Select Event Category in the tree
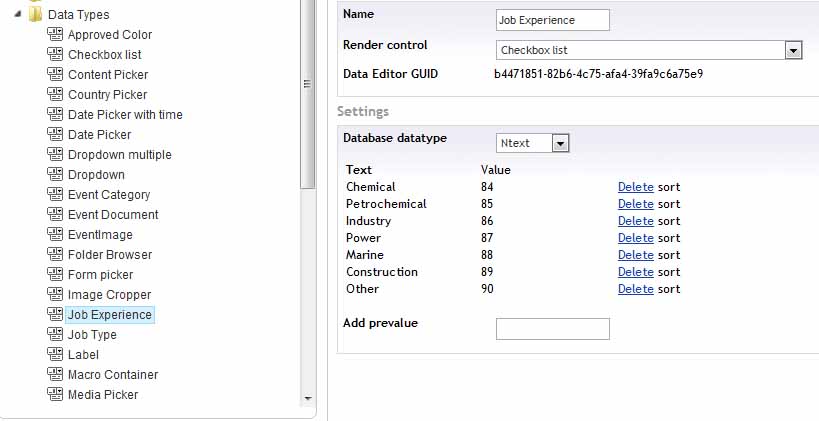The height and width of the screenshot is (421, 819). pyautogui.click(x=109, y=195)
